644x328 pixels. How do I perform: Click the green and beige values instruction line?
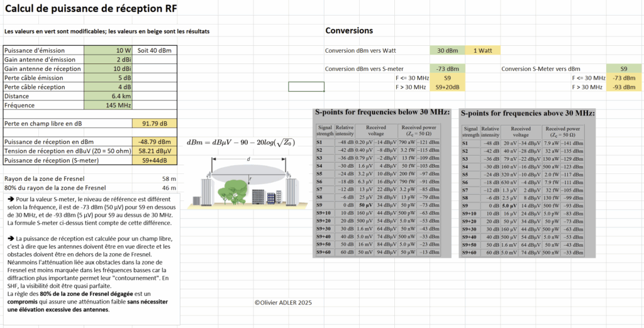tap(107, 31)
